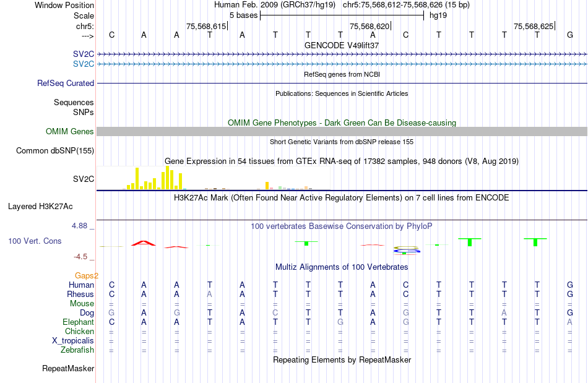Select the dark blue SV2C GENCODE label
This screenshot has height=383, width=588.
point(84,54)
